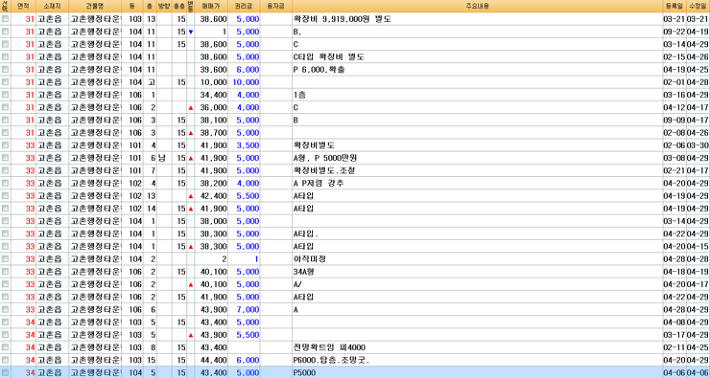Click red up arrow in row registered 04-20 updated 04-15
This screenshot has height=378, width=710.
(x=191, y=247)
